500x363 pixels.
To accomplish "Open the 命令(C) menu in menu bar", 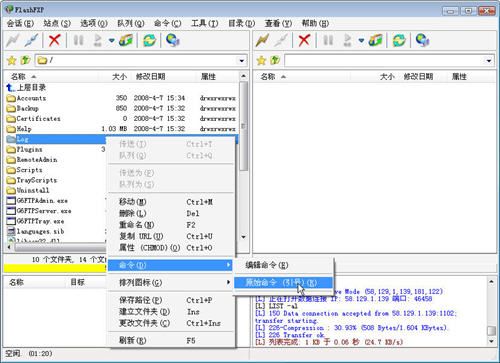I will [x=167, y=23].
